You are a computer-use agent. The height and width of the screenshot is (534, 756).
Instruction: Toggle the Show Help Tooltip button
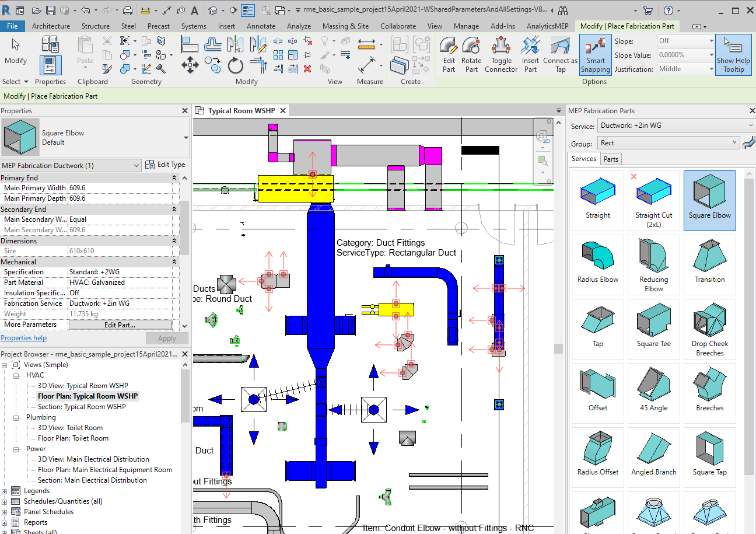pos(733,54)
